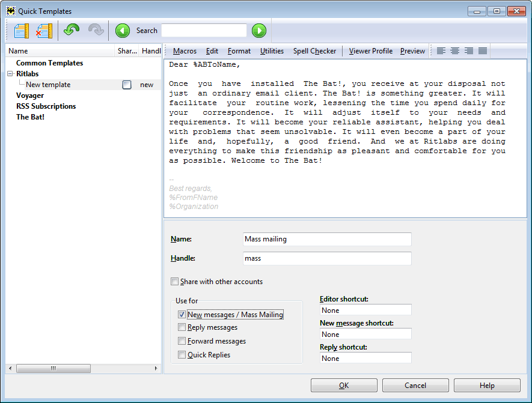The height and width of the screenshot is (403, 532).
Task: Uncheck New messages / Mass Mailing
Action: point(182,315)
